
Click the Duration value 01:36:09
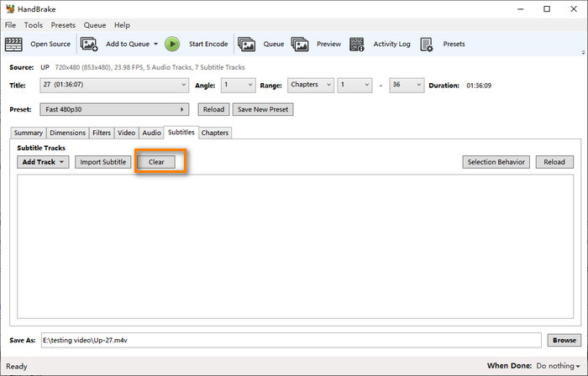tap(479, 86)
